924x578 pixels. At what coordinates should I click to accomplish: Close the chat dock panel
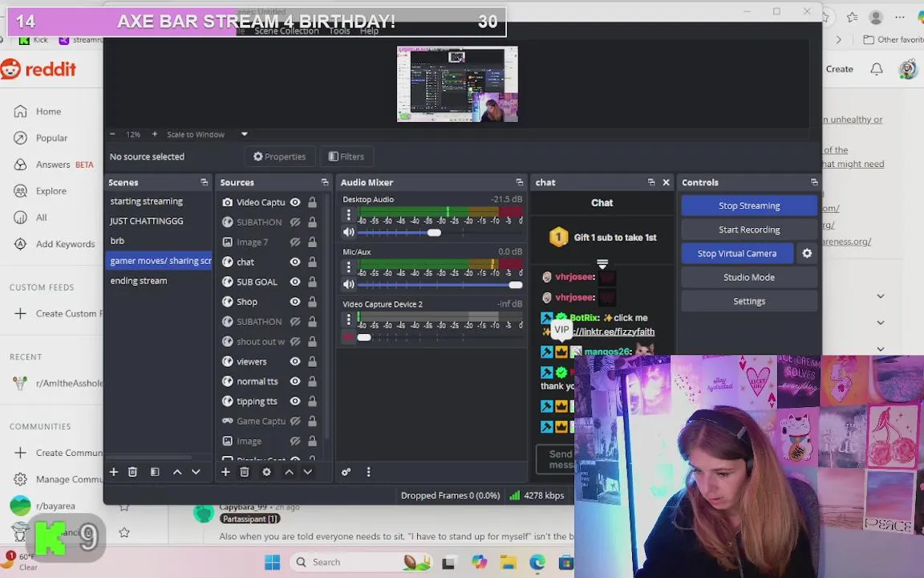tap(666, 182)
